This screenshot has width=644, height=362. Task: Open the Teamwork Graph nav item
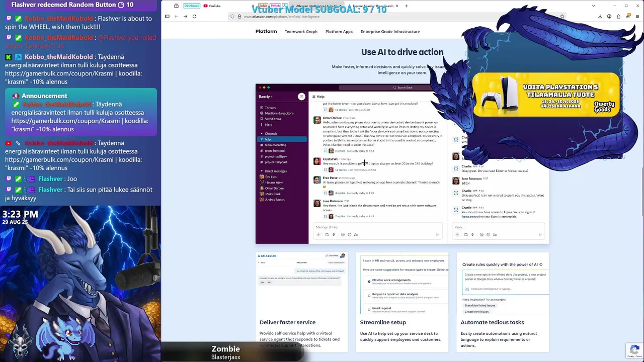coord(301,32)
